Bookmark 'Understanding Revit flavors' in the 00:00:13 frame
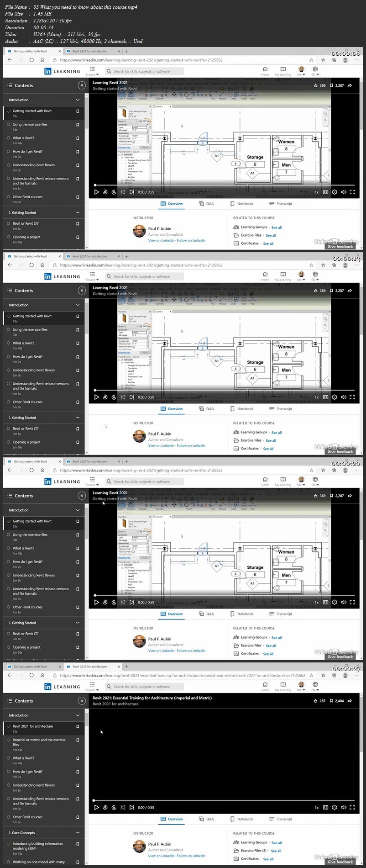The width and height of the screenshot is (366, 868). [x=78, y=370]
